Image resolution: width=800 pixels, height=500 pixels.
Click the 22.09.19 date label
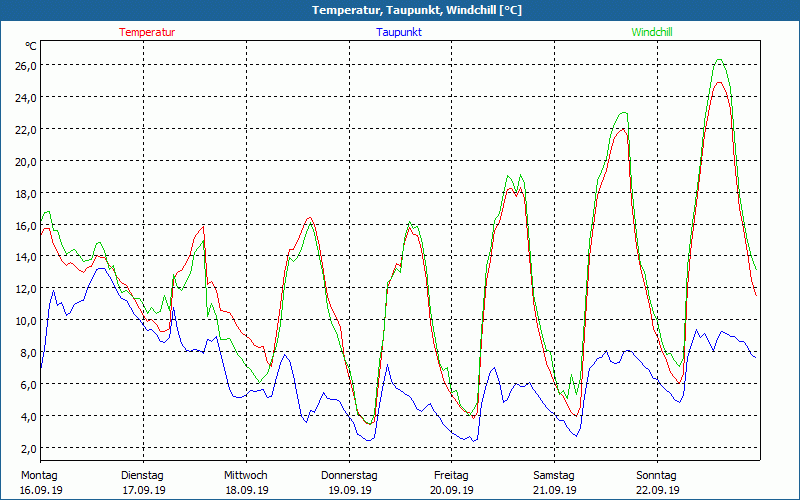(x=657, y=490)
